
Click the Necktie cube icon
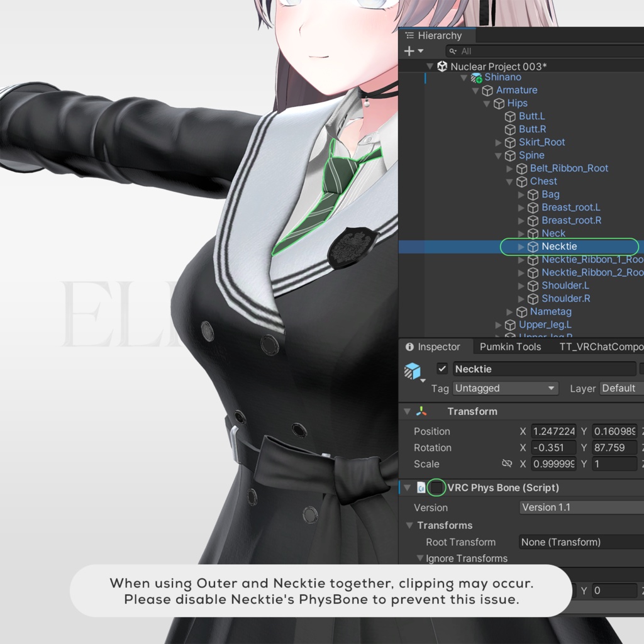pos(533,247)
